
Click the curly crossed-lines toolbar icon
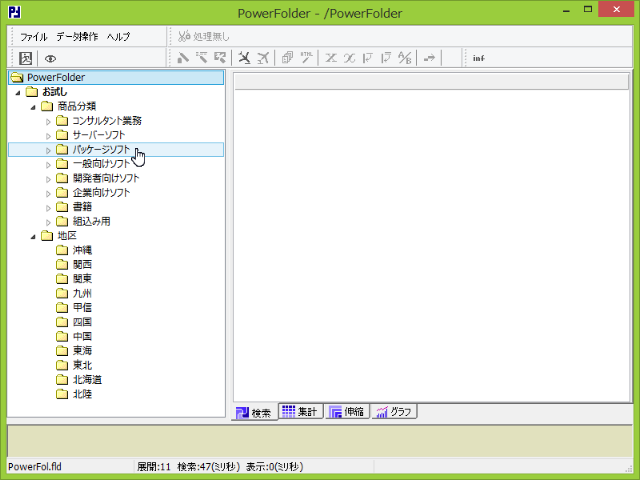click(349, 58)
